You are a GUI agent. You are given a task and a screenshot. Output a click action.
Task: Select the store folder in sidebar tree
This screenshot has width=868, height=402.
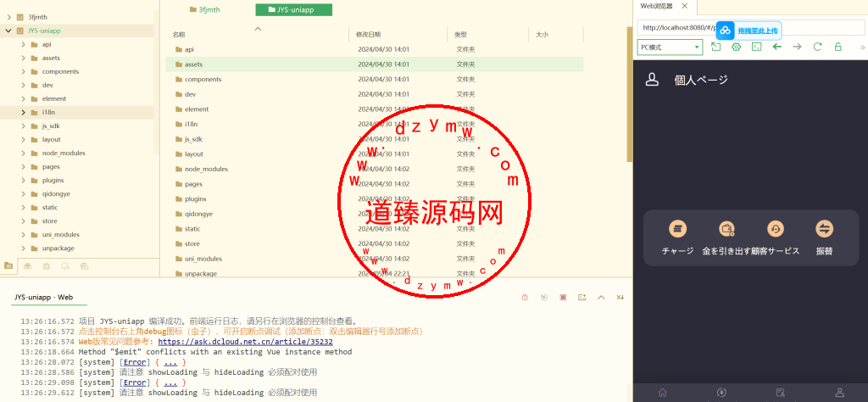click(x=50, y=221)
